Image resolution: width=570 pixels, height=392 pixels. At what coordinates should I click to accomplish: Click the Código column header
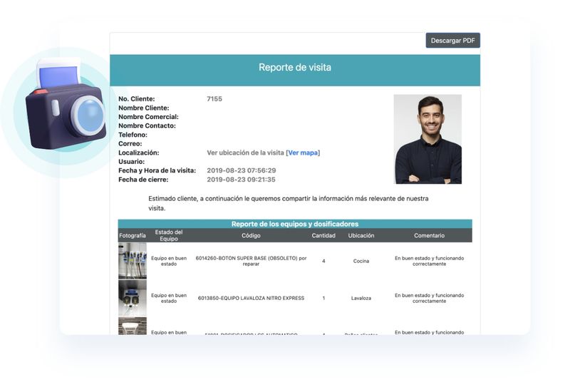click(x=251, y=236)
